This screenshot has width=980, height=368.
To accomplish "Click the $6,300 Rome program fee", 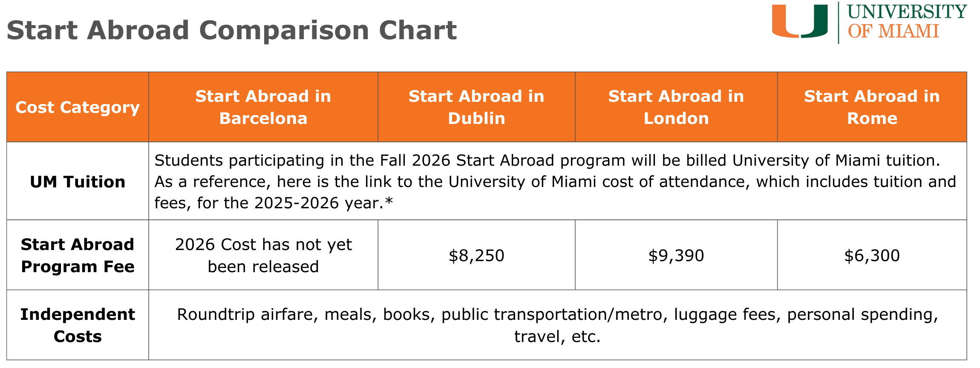I will (x=872, y=256).
